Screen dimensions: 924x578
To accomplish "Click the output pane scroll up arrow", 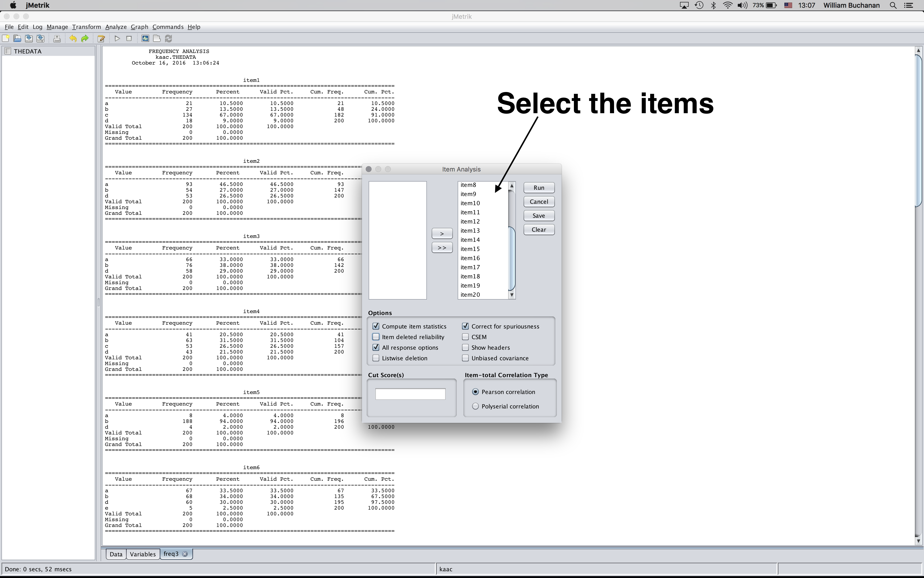I will (918, 51).
